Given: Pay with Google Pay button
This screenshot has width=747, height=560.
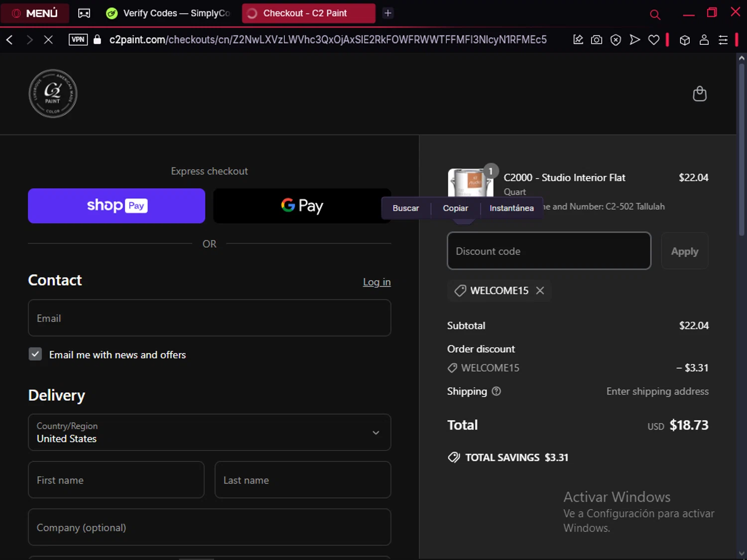Looking at the screenshot, I should point(302,206).
